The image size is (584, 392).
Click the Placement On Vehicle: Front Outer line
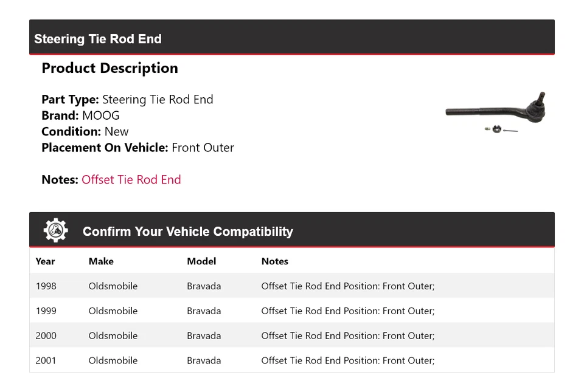137,148
